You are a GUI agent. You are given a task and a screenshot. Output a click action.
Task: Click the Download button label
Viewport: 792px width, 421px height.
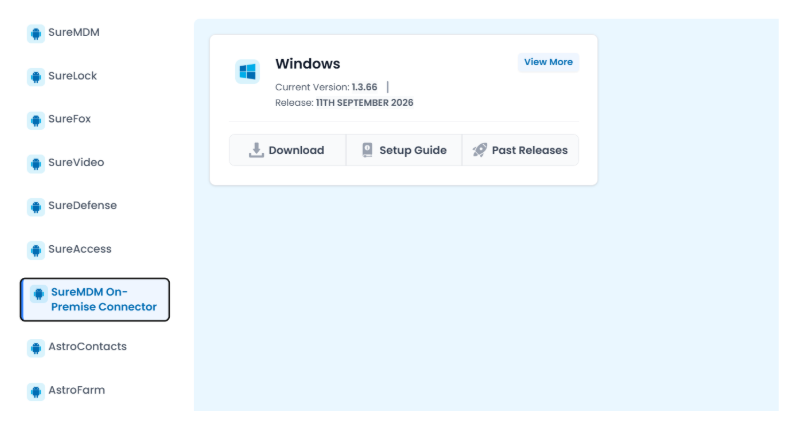coord(296,150)
